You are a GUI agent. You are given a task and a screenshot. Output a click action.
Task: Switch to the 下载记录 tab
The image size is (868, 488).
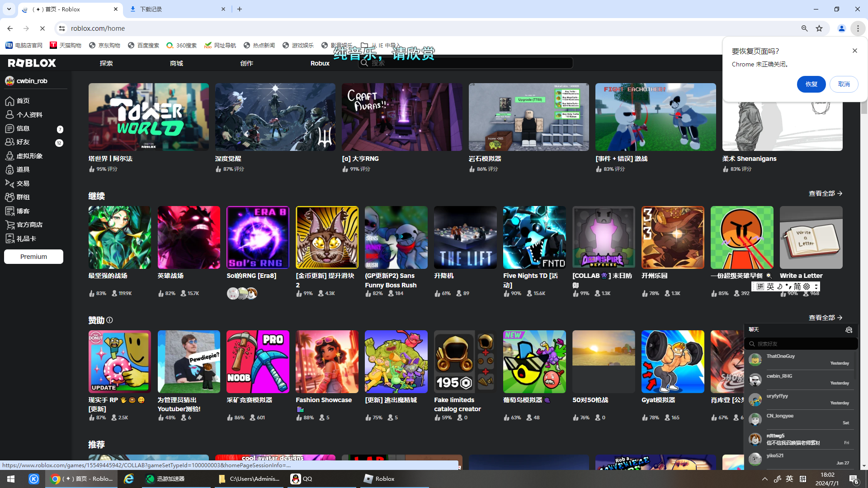click(178, 9)
